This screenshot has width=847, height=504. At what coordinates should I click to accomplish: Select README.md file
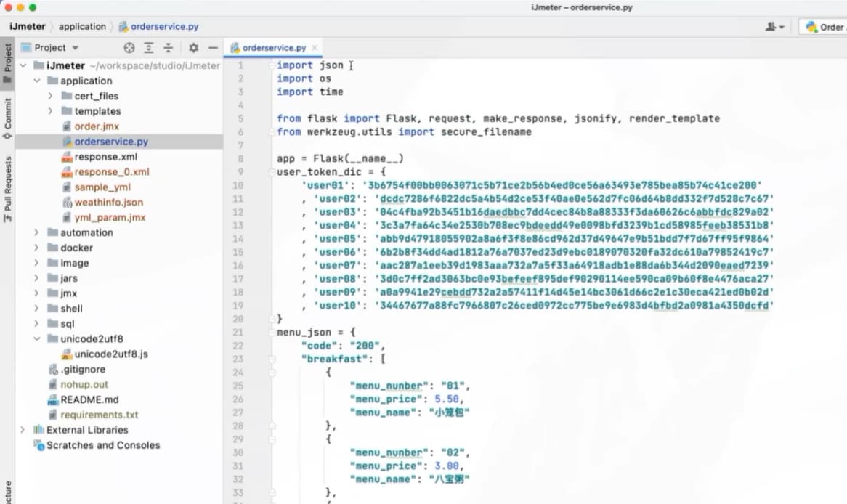(89, 399)
